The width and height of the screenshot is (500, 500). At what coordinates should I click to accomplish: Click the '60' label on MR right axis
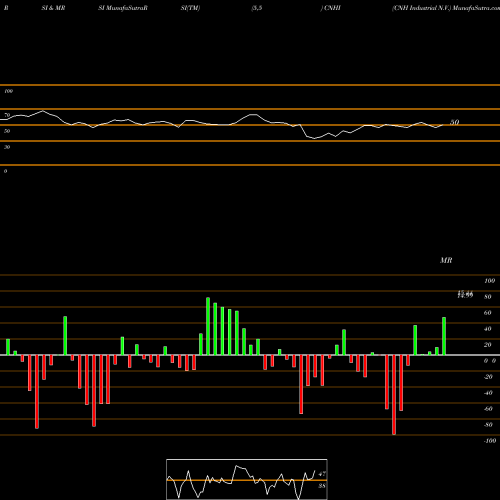tap(488, 313)
